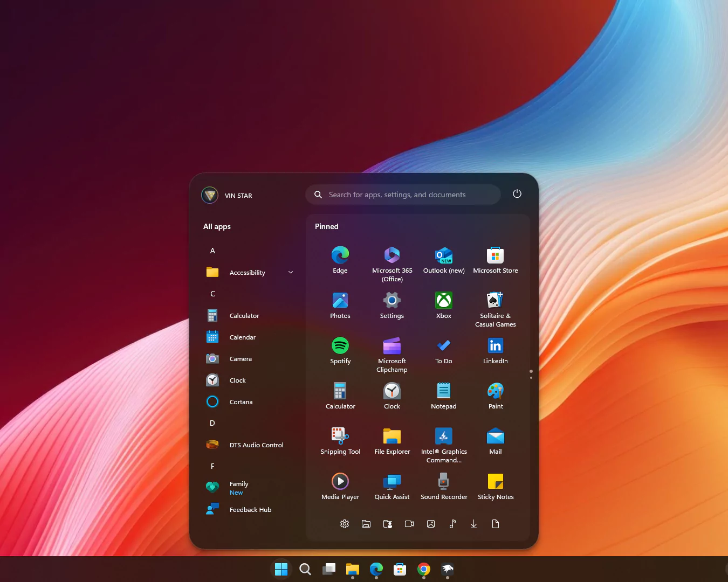Open Clock in All apps list

click(x=249, y=380)
